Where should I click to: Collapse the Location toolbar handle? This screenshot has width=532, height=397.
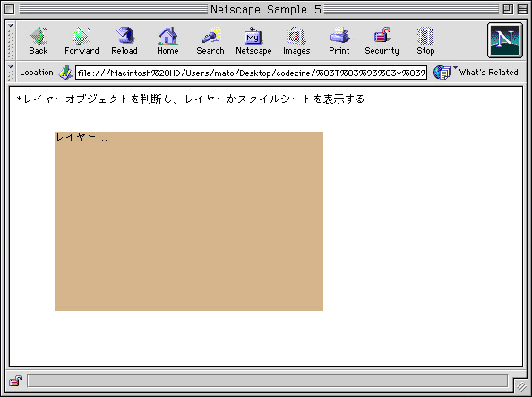click(x=11, y=73)
